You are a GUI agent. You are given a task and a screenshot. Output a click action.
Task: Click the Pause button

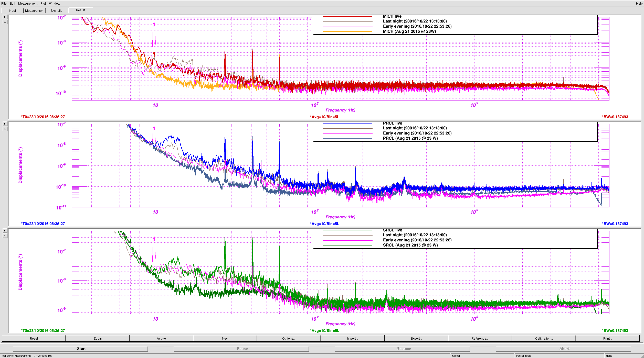(x=241, y=349)
